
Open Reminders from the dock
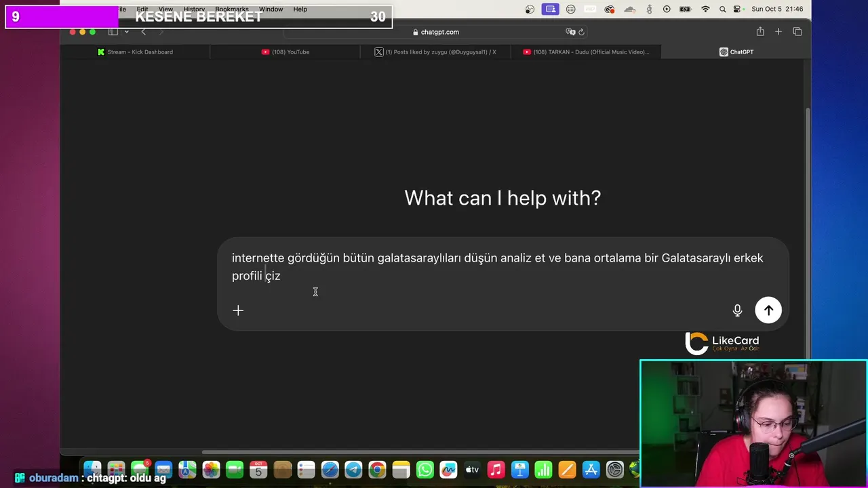pos(306,469)
